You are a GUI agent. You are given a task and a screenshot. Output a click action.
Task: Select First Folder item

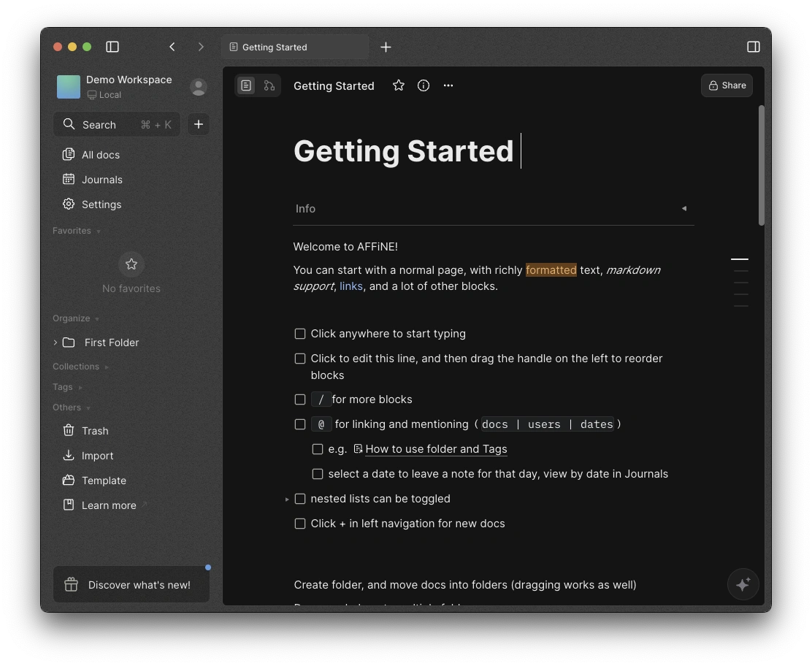pos(111,342)
